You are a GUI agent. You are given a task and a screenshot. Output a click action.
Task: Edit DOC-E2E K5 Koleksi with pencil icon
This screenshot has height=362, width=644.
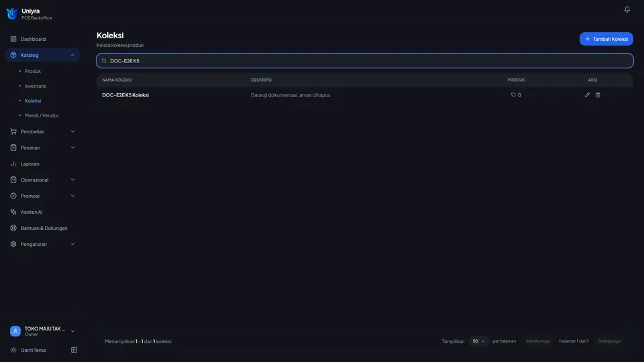coord(588,95)
